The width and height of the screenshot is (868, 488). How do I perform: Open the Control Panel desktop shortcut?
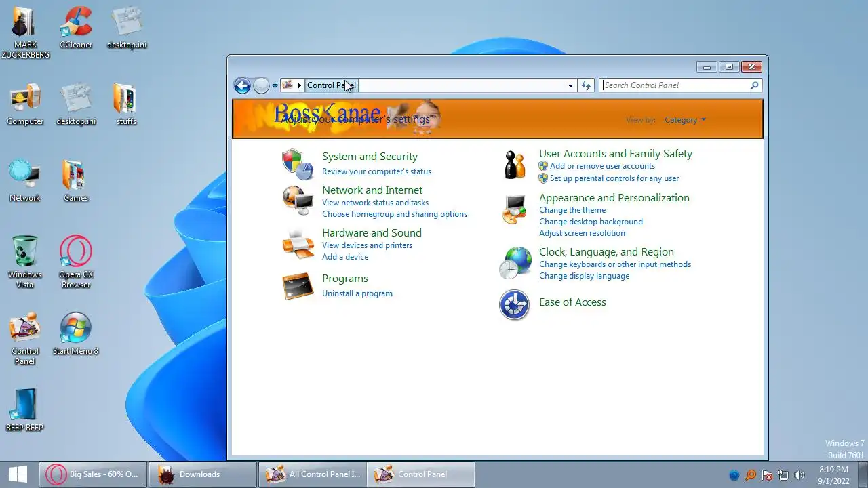[x=25, y=339]
